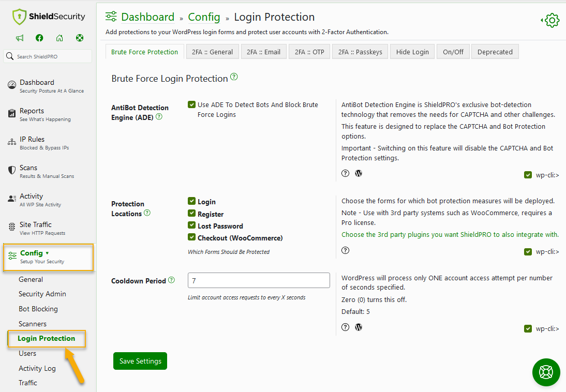
Task: Uncheck the Login protection location
Action: pyautogui.click(x=191, y=201)
